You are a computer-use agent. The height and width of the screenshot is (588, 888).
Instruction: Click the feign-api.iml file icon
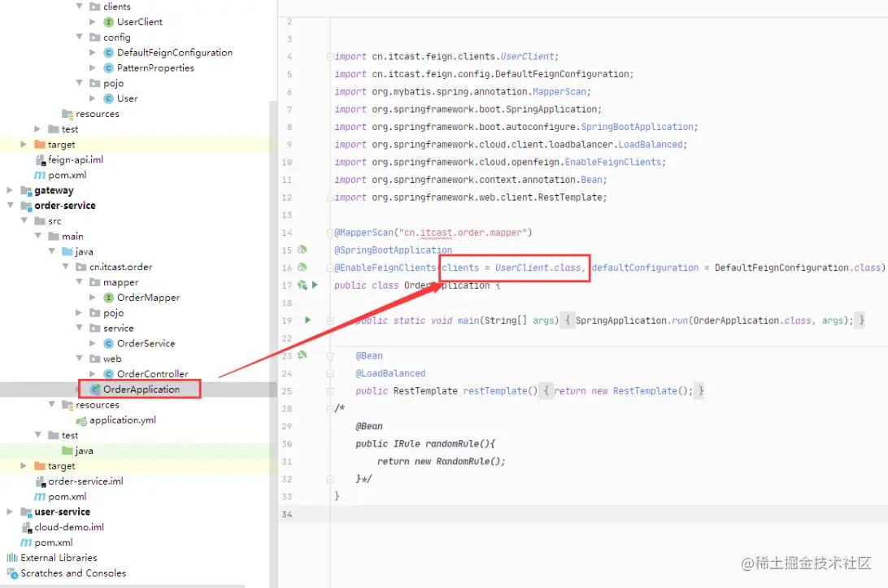click(x=40, y=160)
